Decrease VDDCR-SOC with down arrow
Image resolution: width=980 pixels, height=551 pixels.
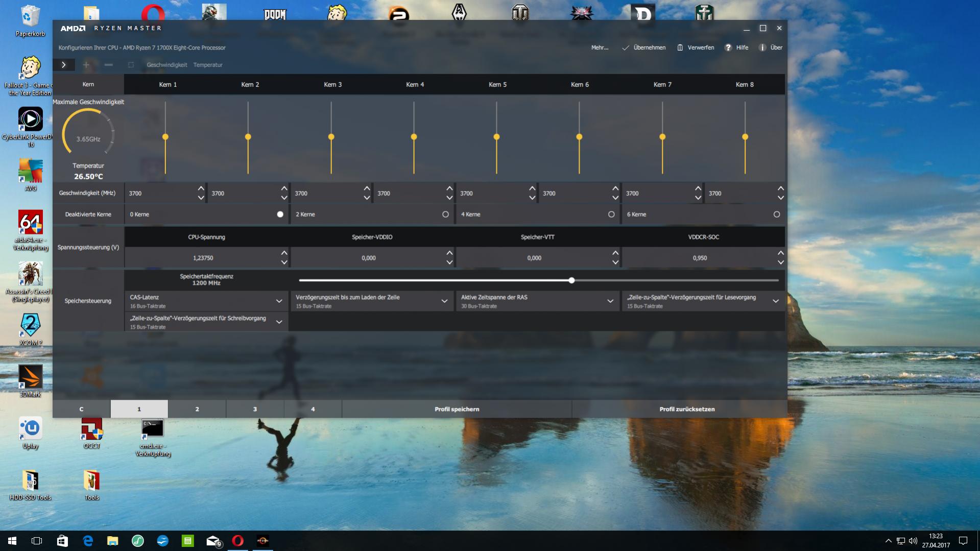(x=781, y=262)
